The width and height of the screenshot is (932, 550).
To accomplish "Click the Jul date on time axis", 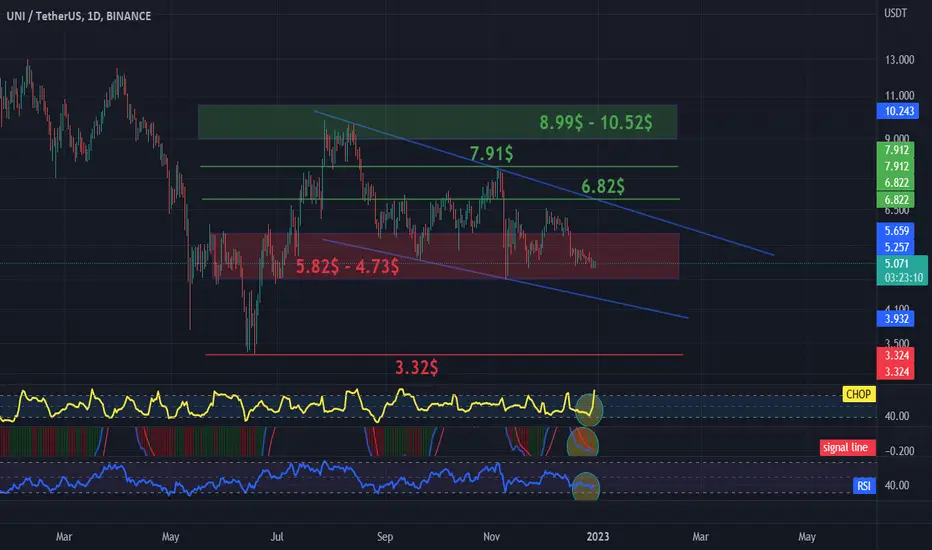I will pyautogui.click(x=277, y=536).
